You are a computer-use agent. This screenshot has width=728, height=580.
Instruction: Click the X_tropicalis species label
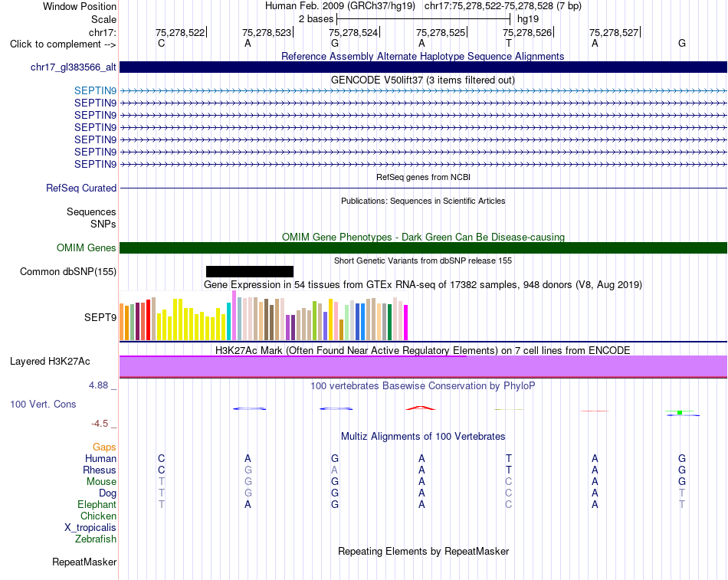coord(90,528)
